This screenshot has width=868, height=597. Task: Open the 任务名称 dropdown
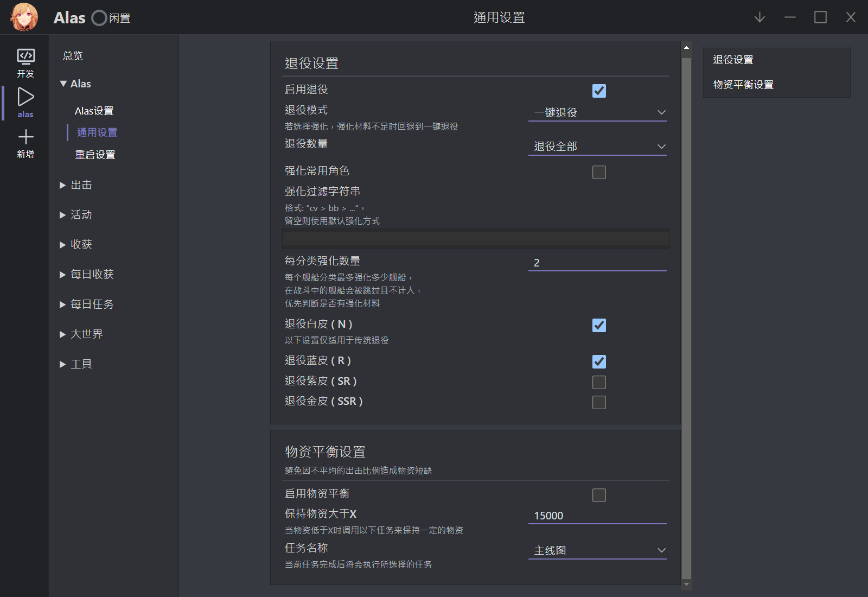pyautogui.click(x=597, y=549)
